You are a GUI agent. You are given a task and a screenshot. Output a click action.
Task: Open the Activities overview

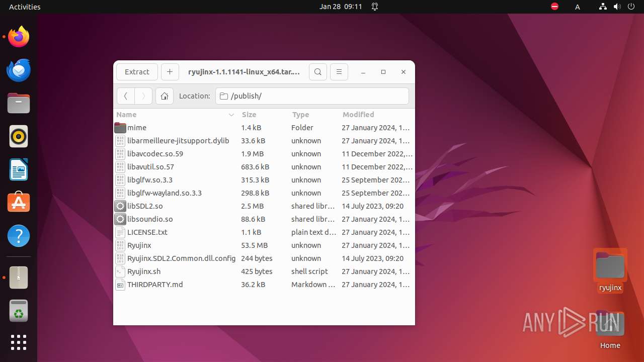coord(25,7)
